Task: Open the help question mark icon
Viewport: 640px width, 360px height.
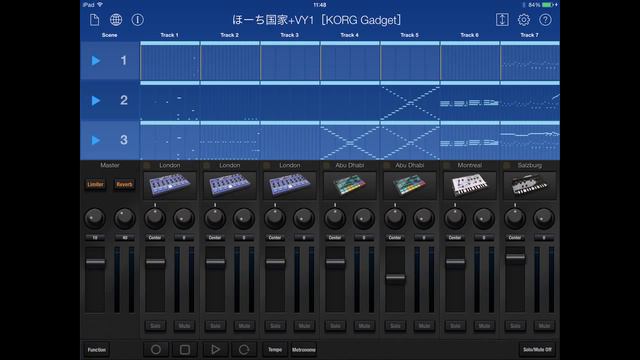Action: [545, 20]
